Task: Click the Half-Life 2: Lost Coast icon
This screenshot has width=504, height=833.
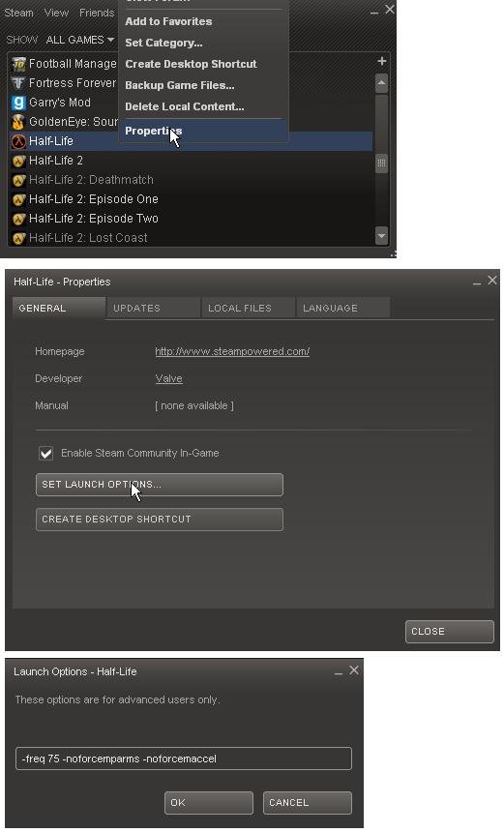Action: coord(18,238)
